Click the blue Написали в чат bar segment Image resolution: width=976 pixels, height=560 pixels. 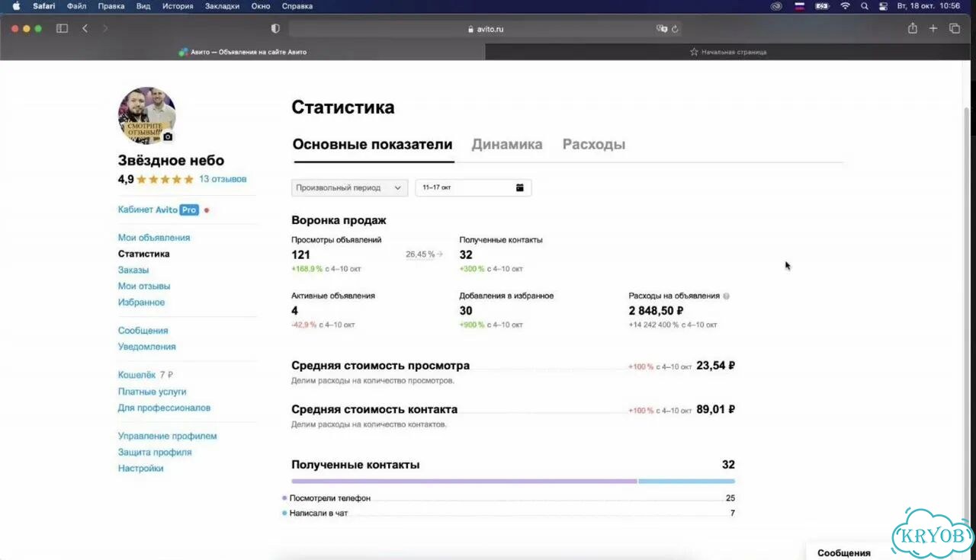(x=687, y=481)
